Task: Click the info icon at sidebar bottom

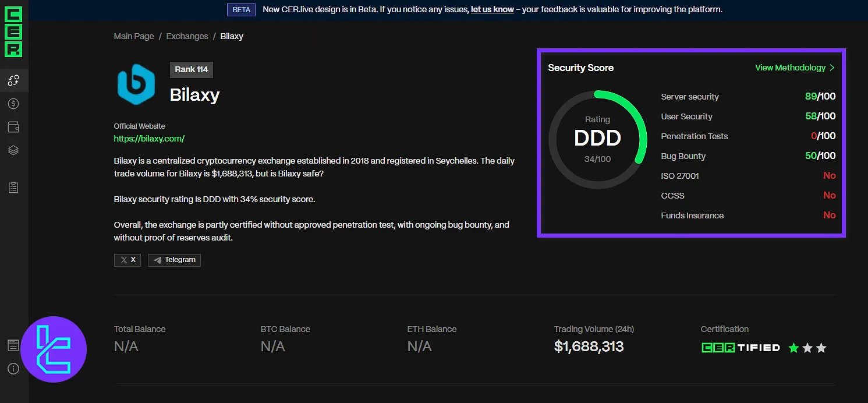Action: 13,369
